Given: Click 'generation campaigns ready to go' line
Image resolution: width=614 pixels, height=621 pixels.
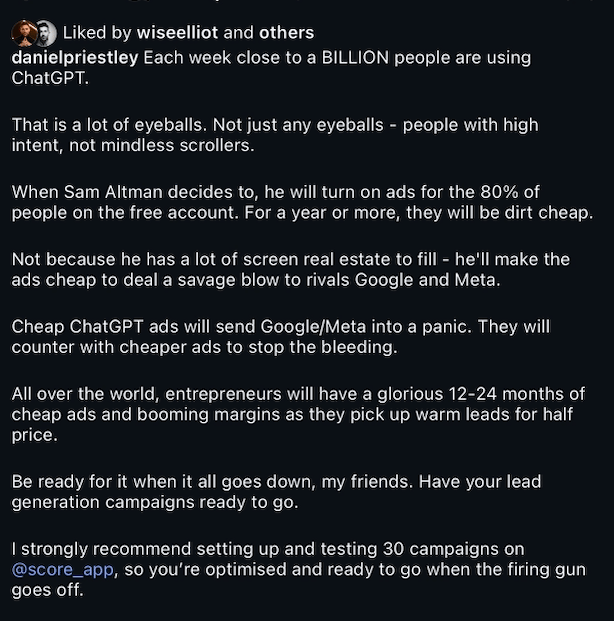Looking at the screenshot, I should 154,502.
